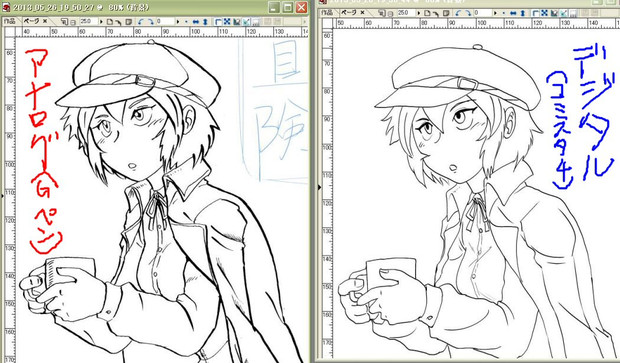Viewport: 620px width, 363px height.
Task: Flip canvas vertically in left window
Action: click(205, 22)
